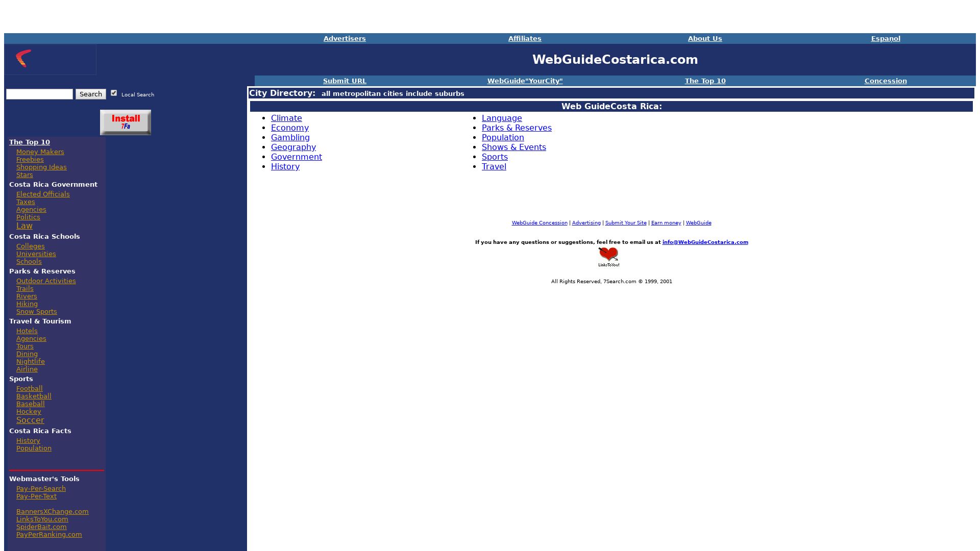Click WebGuide Concession footer link
This screenshot has width=980, height=551.
(x=540, y=223)
